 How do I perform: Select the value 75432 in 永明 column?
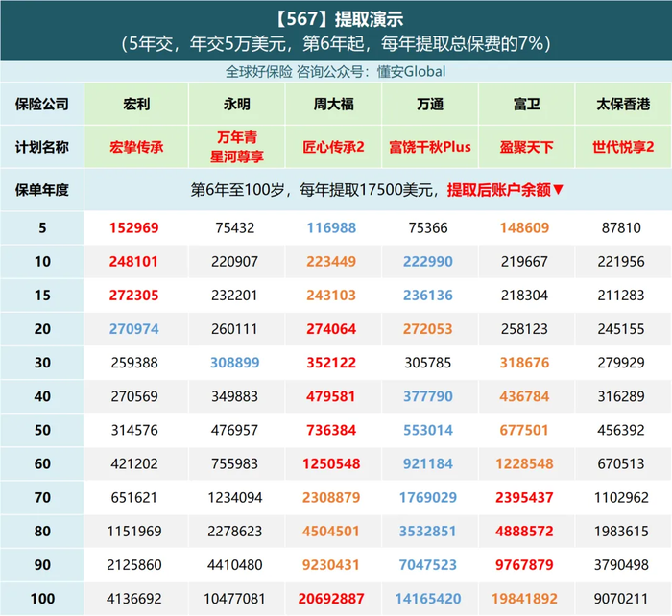(x=235, y=228)
